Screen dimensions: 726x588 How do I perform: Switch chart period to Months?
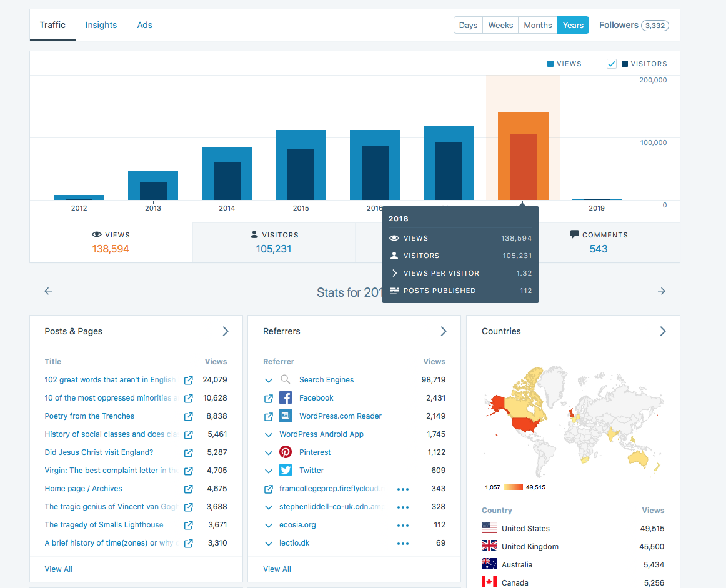[x=537, y=26]
